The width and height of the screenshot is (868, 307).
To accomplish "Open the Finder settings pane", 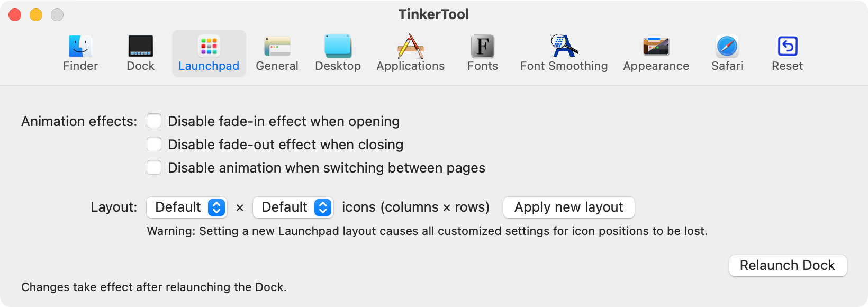I will coord(80,50).
